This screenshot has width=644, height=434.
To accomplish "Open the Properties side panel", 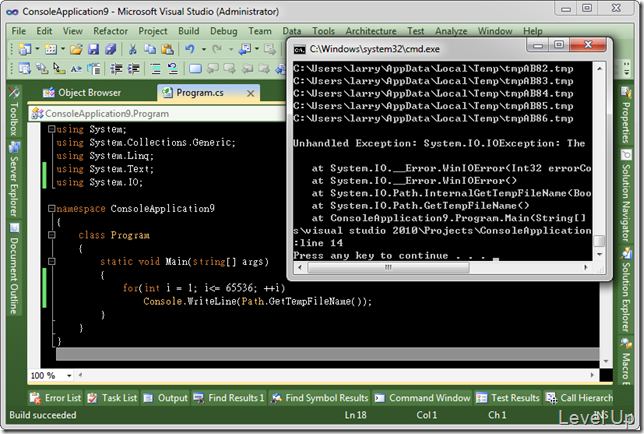I will (626, 115).
